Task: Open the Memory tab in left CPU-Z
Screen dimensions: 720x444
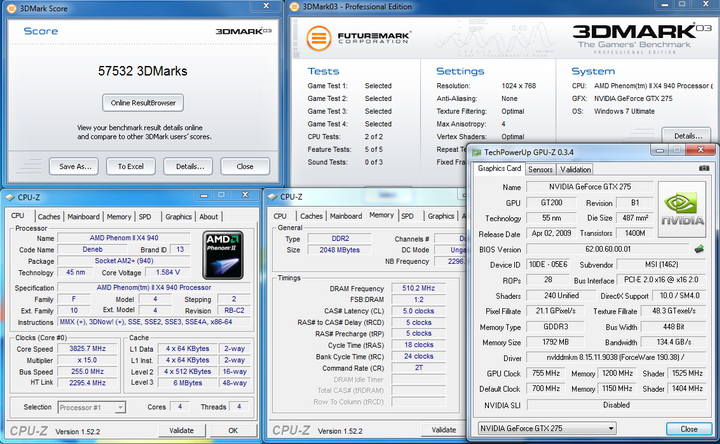Action: point(119,217)
